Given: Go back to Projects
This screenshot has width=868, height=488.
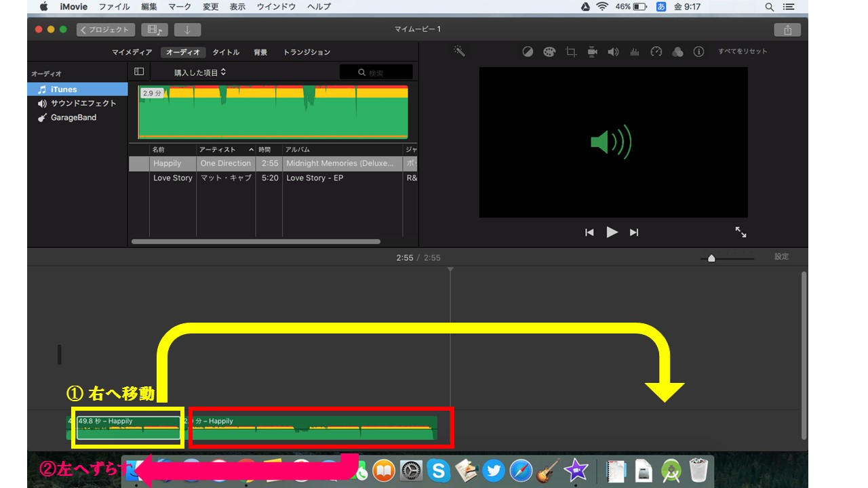Looking at the screenshot, I should click(x=106, y=30).
